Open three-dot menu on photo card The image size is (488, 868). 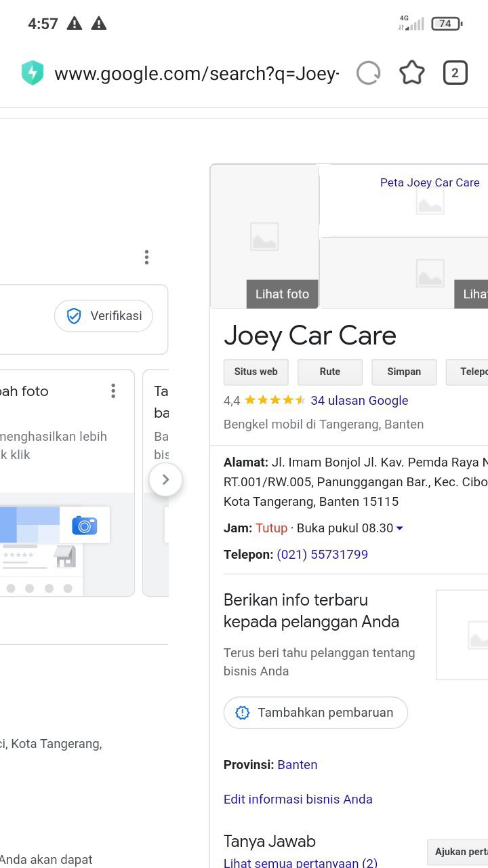[x=113, y=391]
